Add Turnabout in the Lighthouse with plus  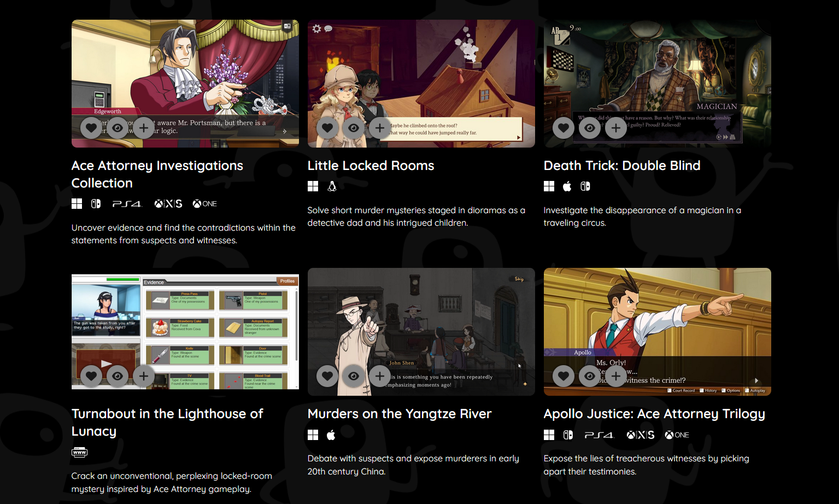[x=144, y=376]
